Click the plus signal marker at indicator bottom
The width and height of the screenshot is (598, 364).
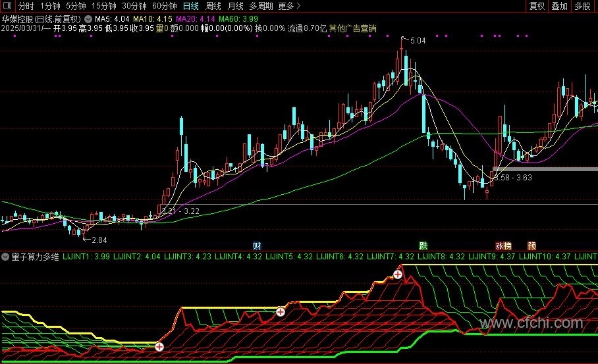tap(159, 347)
